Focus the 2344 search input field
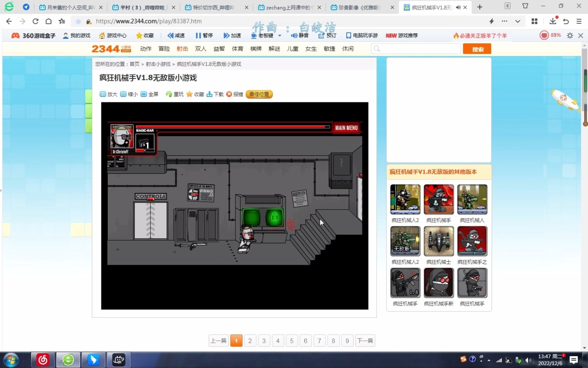The width and height of the screenshot is (588, 368). tap(416, 49)
